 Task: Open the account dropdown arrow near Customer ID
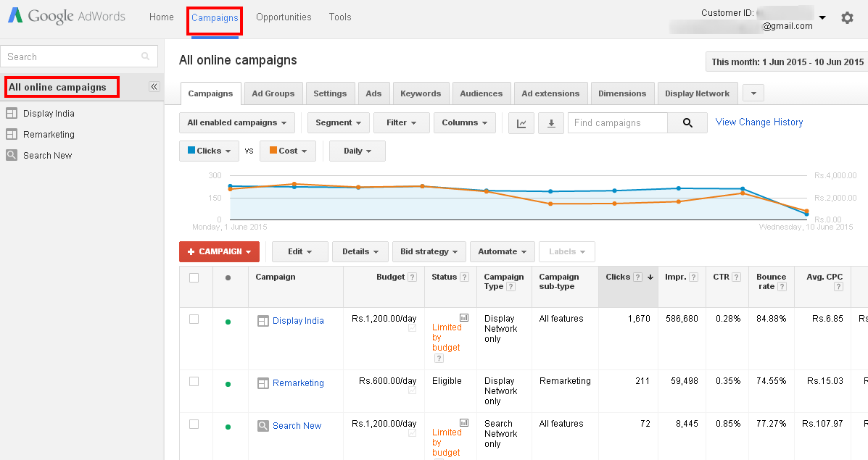click(822, 17)
